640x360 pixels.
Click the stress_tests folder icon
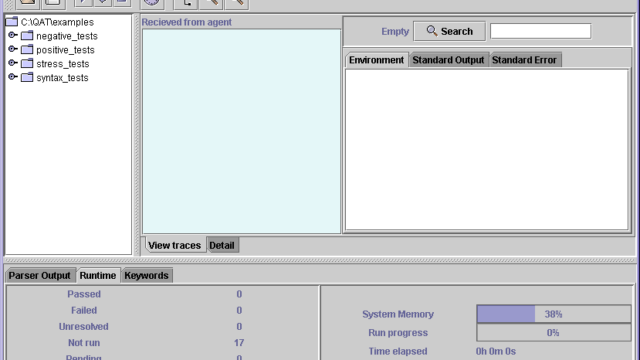point(27,64)
